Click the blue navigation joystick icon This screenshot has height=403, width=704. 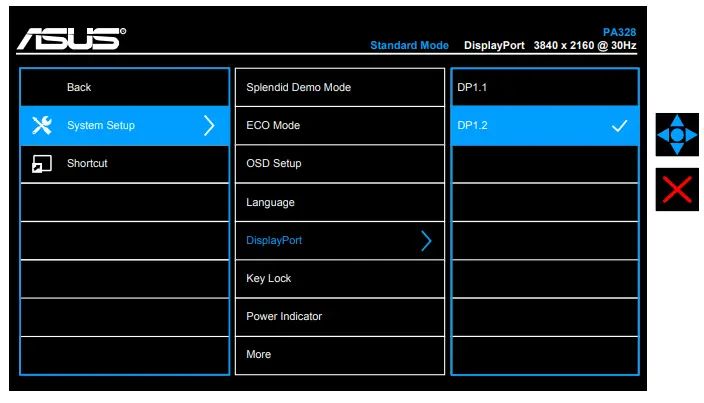677,135
